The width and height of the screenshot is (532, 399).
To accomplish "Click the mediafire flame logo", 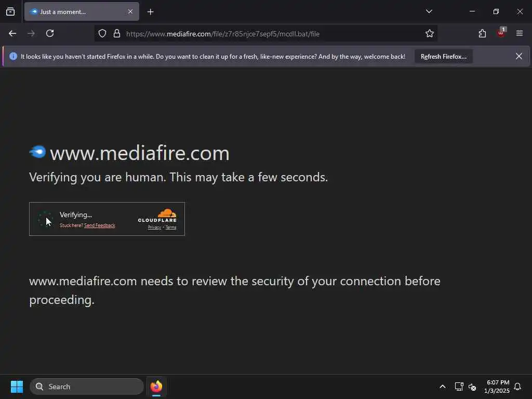I will (x=37, y=152).
